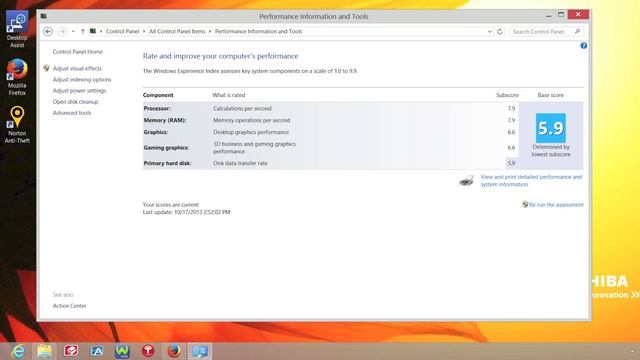Click shield icon beside Adjust visual effects
The height and width of the screenshot is (360, 640).
[x=46, y=68]
